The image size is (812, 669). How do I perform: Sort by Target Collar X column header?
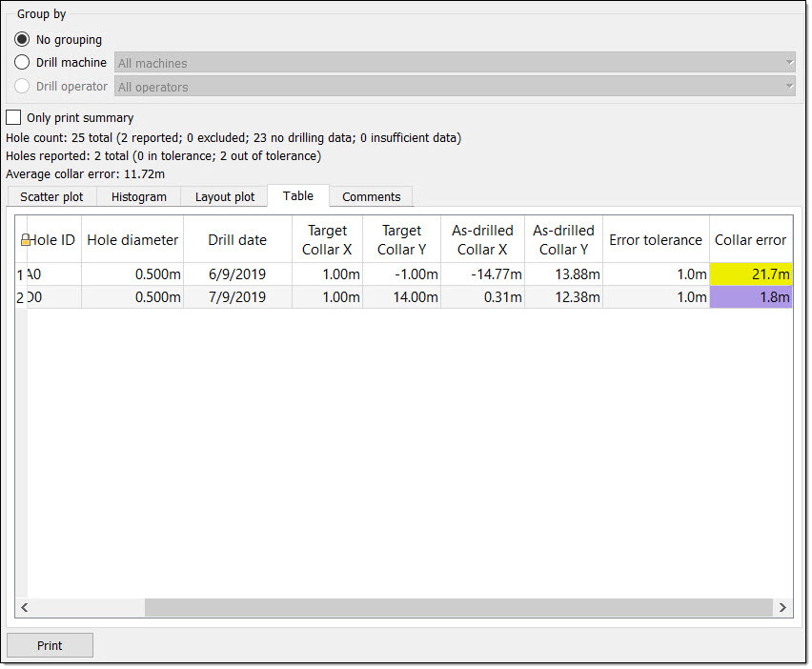pyautogui.click(x=327, y=240)
